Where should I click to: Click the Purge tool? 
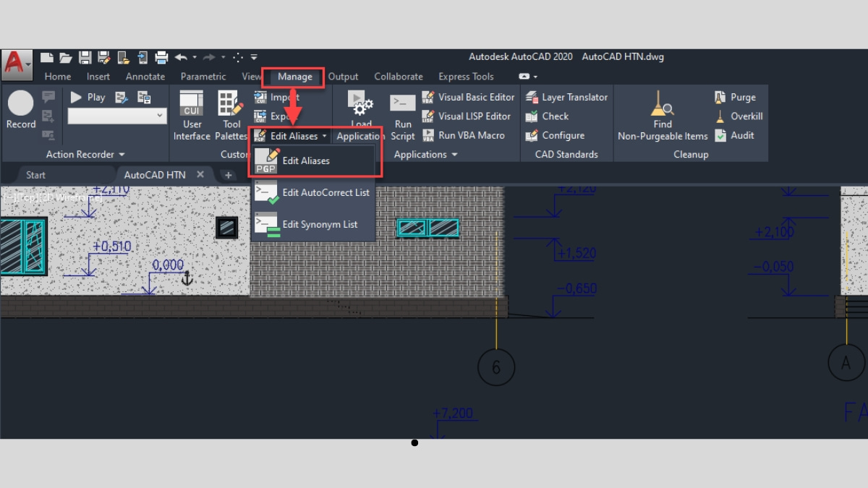point(736,97)
